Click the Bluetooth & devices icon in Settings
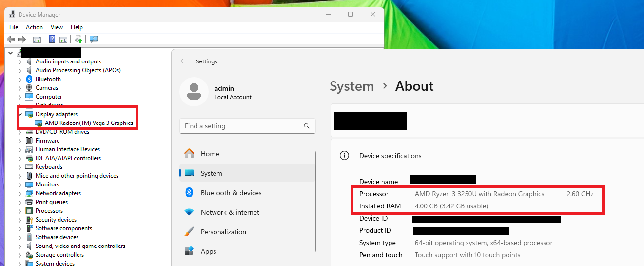 (x=189, y=193)
